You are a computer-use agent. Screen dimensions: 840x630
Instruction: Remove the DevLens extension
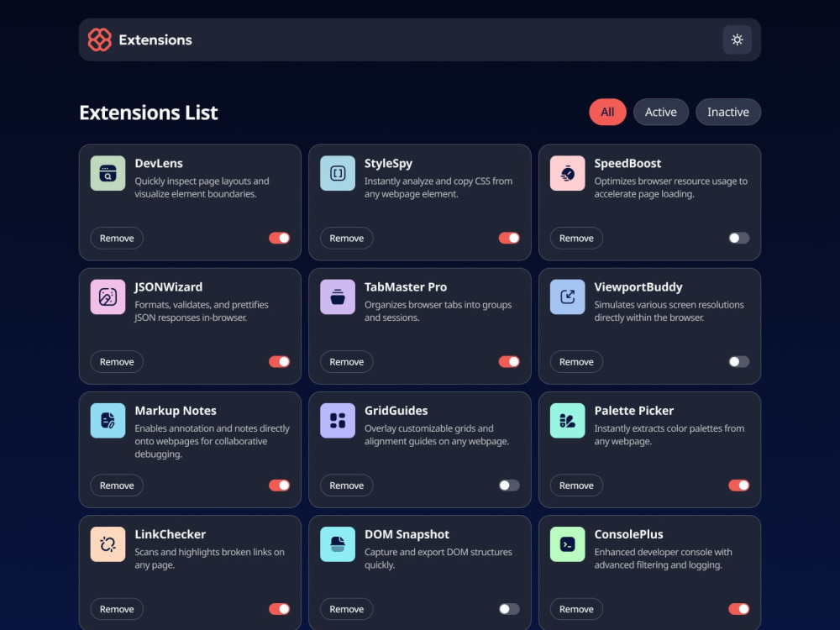click(x=117, y=238)
